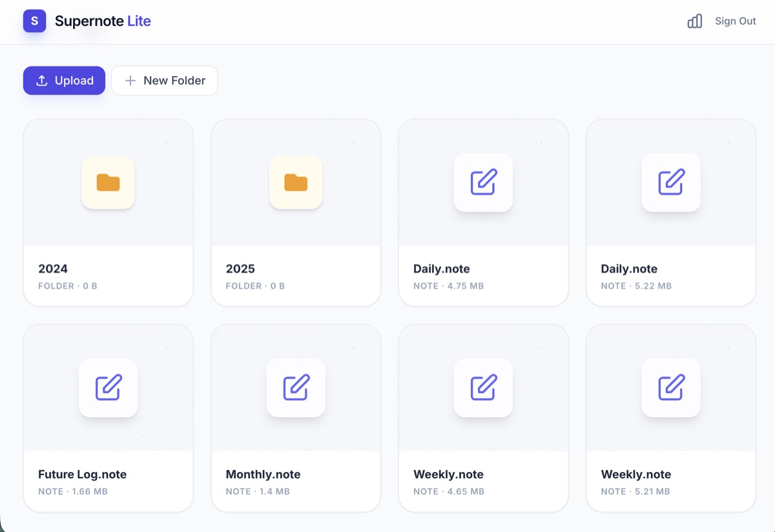The height and width of the screenshot is (532, 775).
Task: Click the "NOTE · 4.65 MB" label
Action: tap(449, 491)
